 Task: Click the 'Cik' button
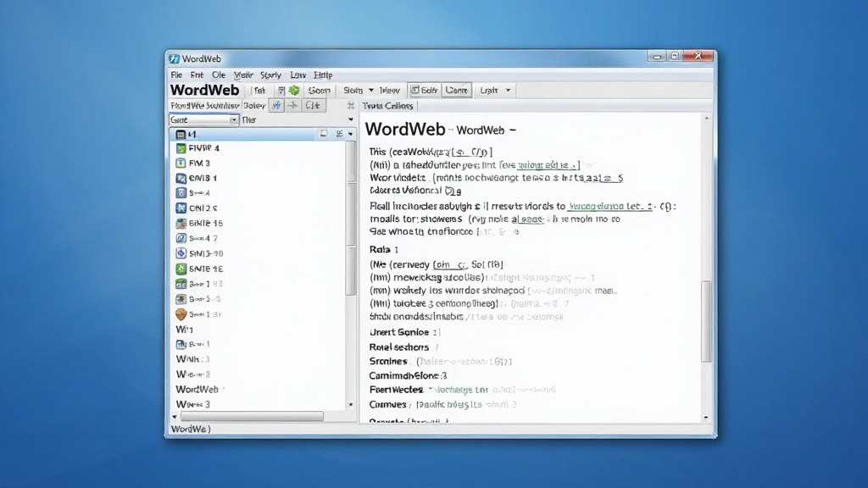(313, 105)
